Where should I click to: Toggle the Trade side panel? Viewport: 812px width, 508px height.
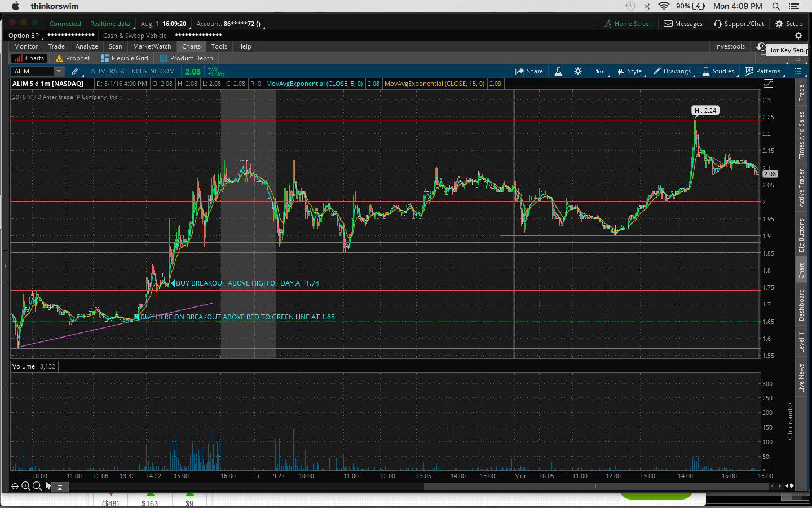click(x=801, y=93)
